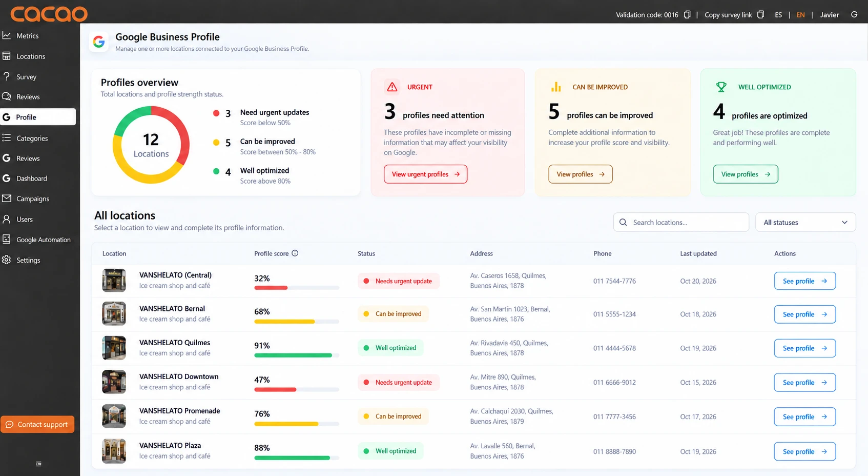The height and width of the screenshot is (476, 868).
Task: Click the Google logo beside Google Business Profile
Action: (x=99, y=42)
